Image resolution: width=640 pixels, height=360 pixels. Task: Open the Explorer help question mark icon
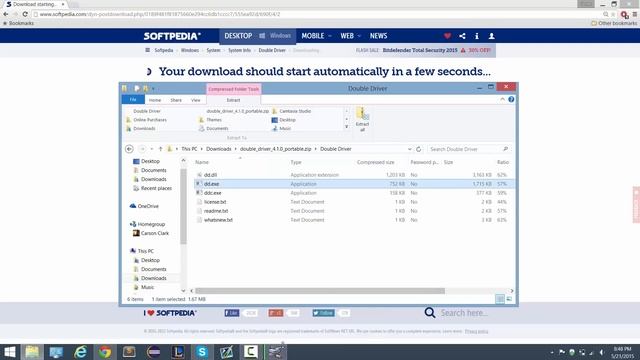click(511, 100)
